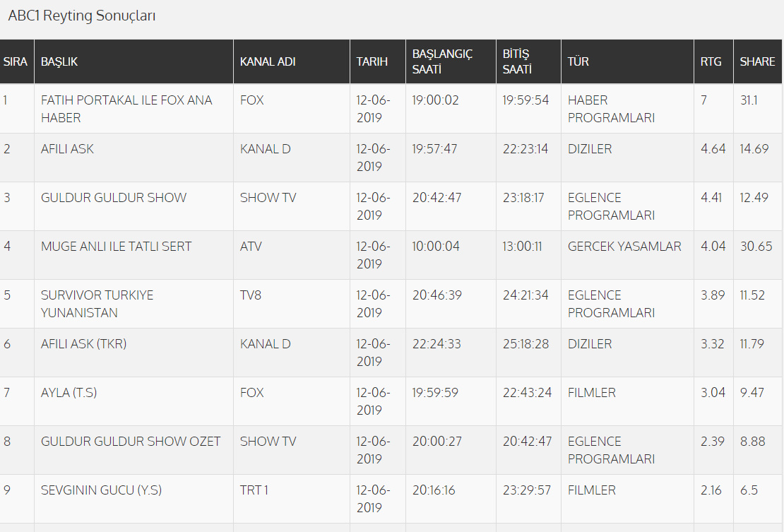
Task: Click the TÜR column header
Action: point(578,61)
